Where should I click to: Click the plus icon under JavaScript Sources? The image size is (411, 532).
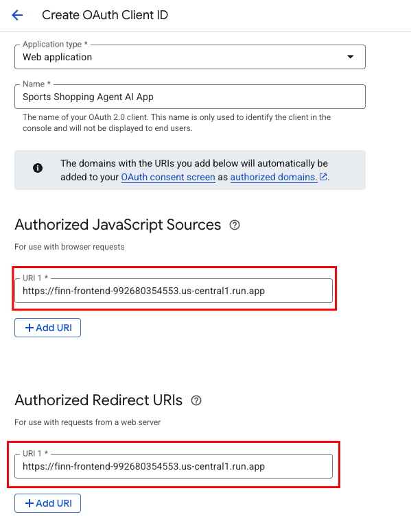[x=30, y=328]
